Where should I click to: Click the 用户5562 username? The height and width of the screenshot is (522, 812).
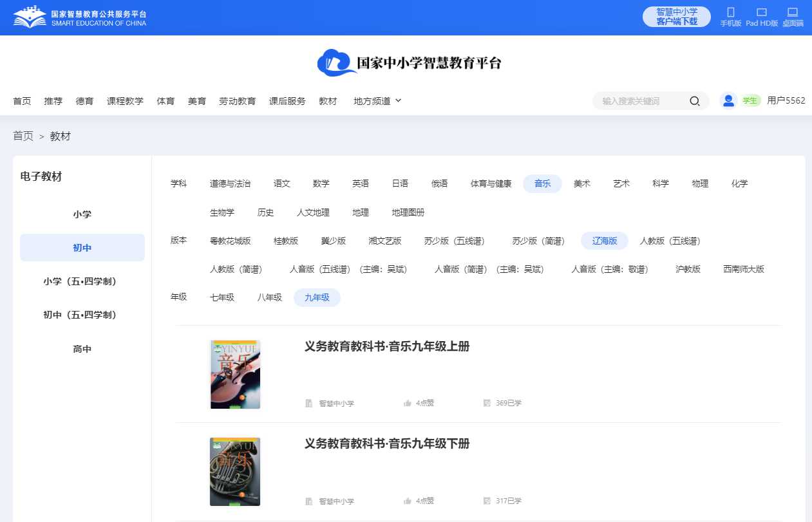pyautogui.click(x=786, y=100)
